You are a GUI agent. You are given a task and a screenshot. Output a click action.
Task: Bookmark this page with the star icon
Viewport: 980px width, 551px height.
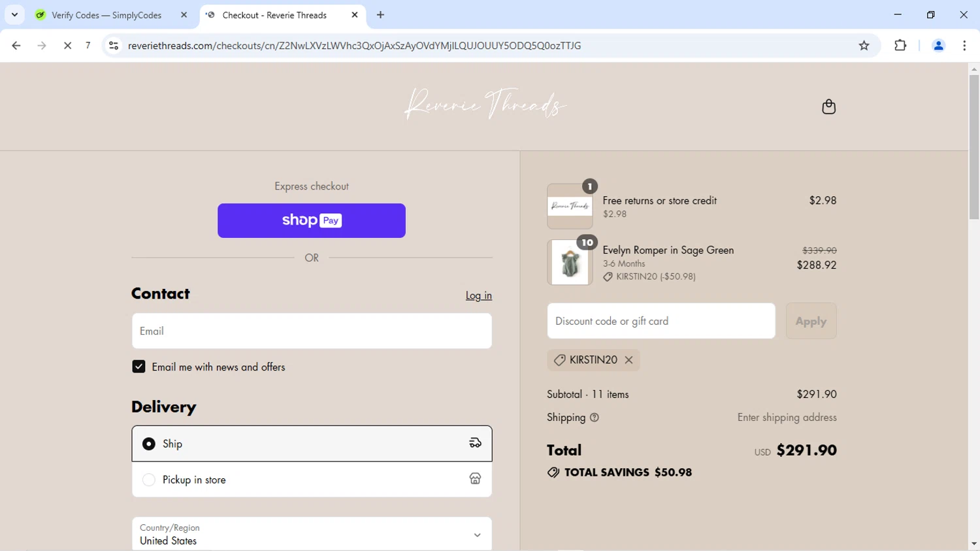(x=864, y=46)
